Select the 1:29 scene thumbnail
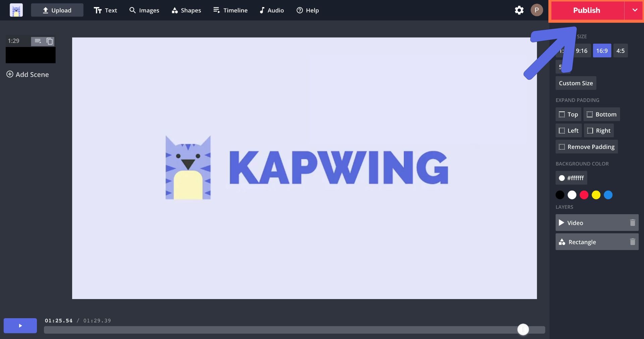This screenshot has width=644, height=339. [x=31, y=55]
